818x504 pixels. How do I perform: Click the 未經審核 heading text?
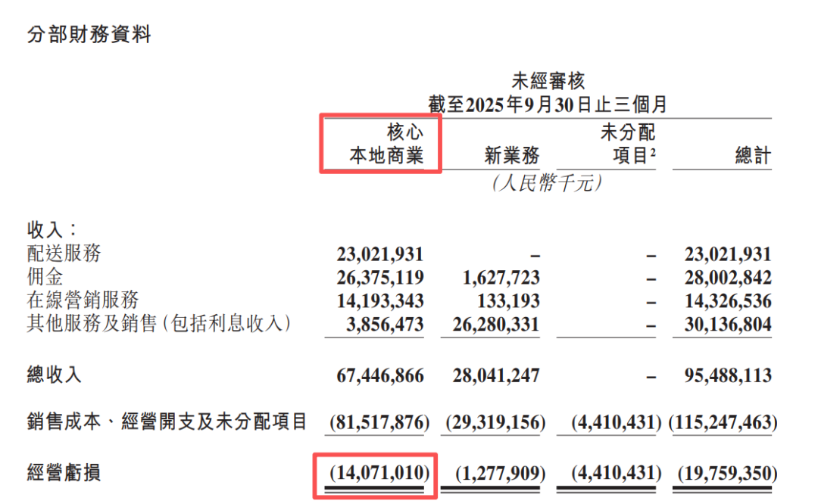(x=548, y=81)
